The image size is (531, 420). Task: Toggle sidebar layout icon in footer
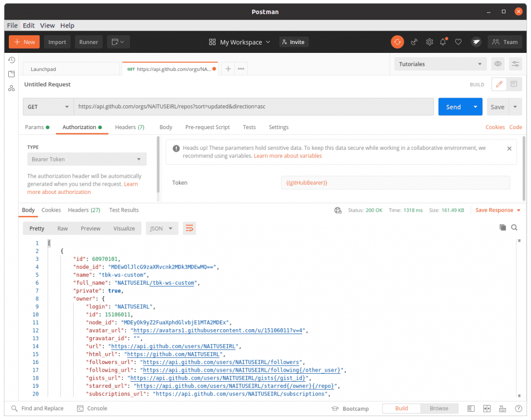[471, 409]
